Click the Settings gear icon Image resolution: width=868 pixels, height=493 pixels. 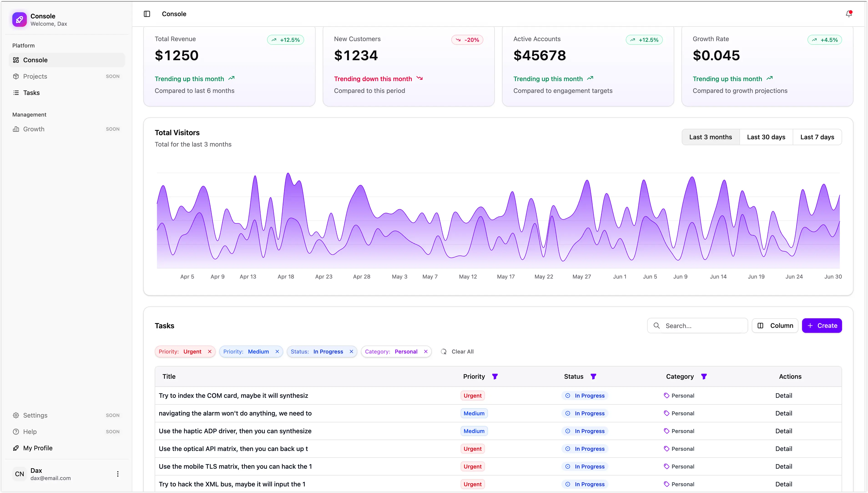point(16,415)
